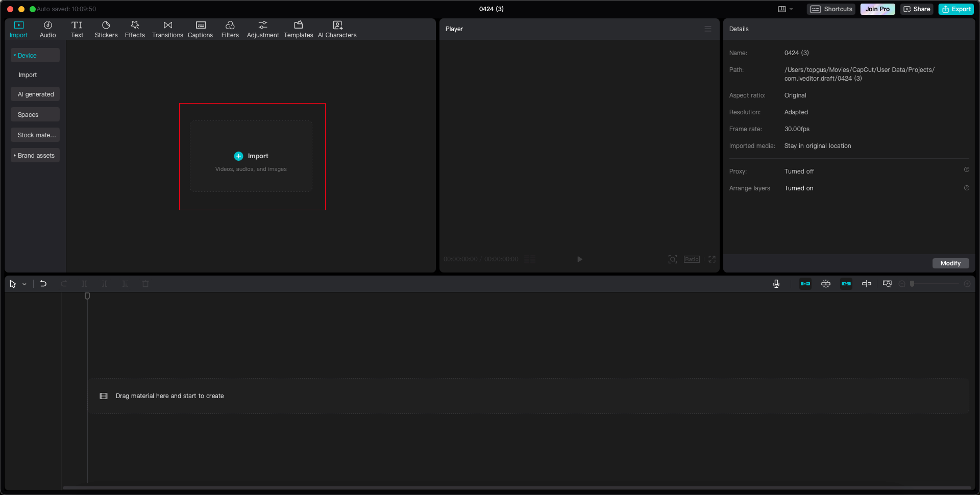
Task: Open the Filters panel
Action: click(230, 29)
